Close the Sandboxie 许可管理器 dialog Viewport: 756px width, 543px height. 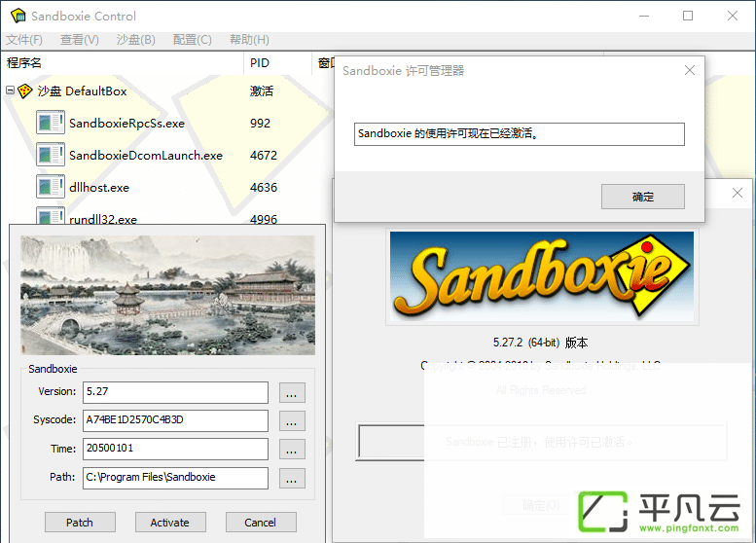click(690, 70)
